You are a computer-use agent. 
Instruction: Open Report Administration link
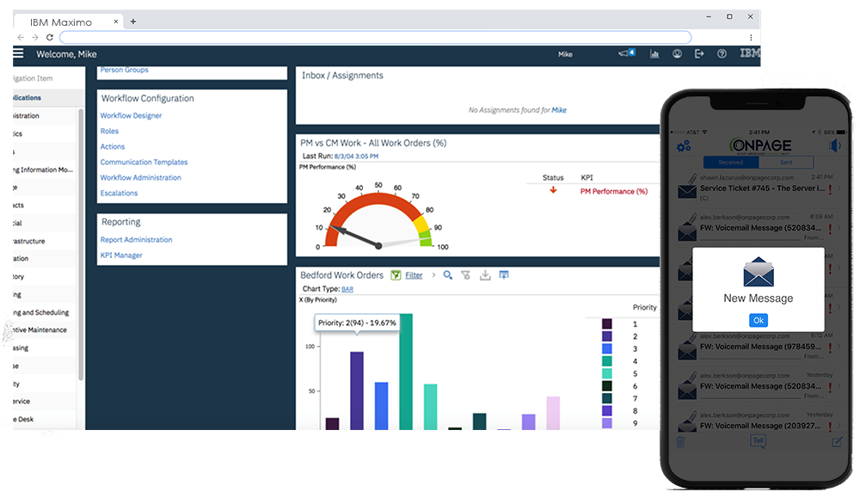click(x=136, y=240)
